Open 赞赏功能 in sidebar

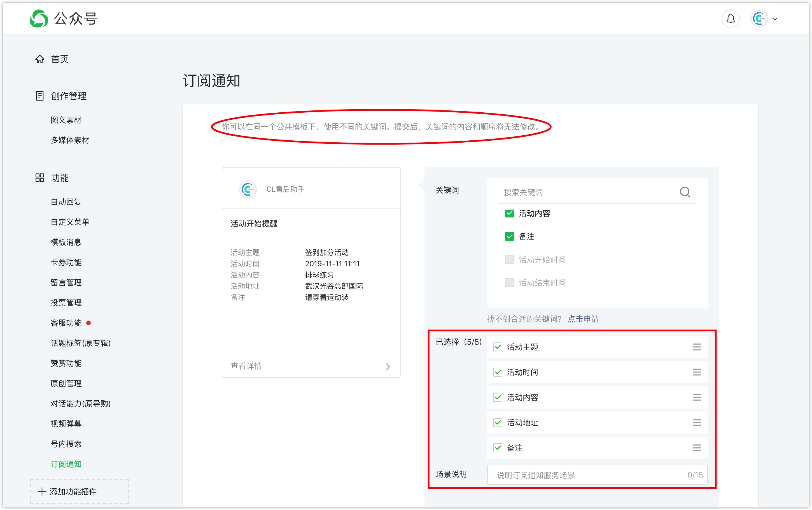tap(66, 363)
